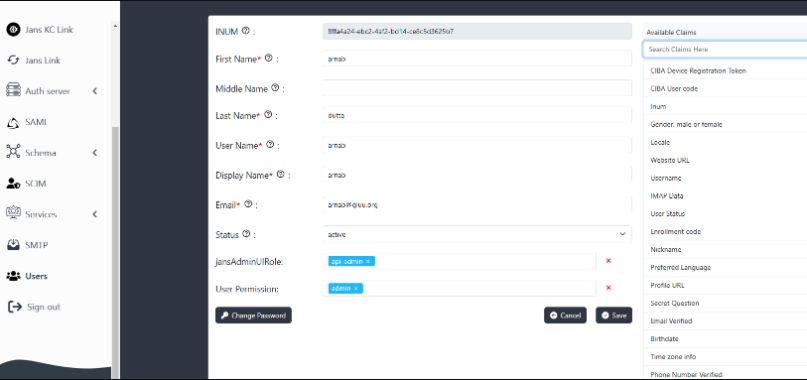The image size is (807, 380).
Task: Delete User Permission row red X
Action: click(x=608, y=288)
